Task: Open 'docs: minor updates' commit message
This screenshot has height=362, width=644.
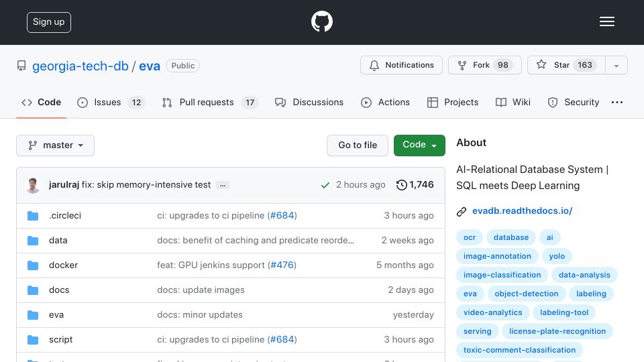Action: 200,315
